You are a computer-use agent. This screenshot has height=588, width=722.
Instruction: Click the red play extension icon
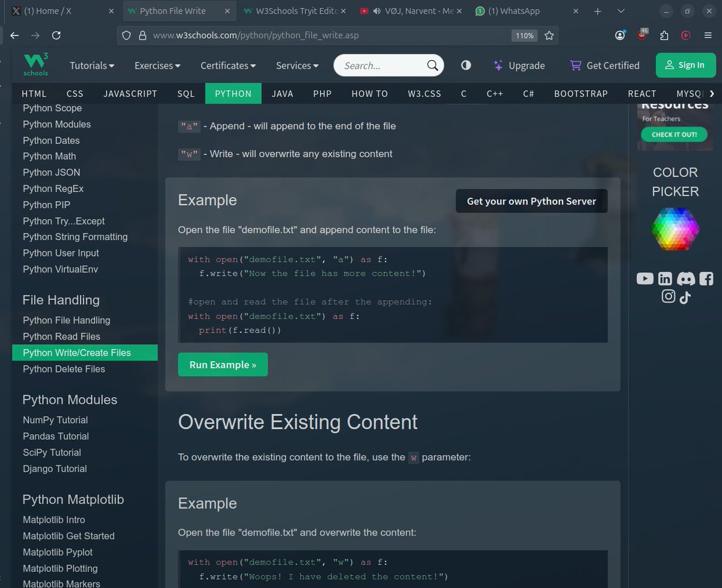click(685, 36)
